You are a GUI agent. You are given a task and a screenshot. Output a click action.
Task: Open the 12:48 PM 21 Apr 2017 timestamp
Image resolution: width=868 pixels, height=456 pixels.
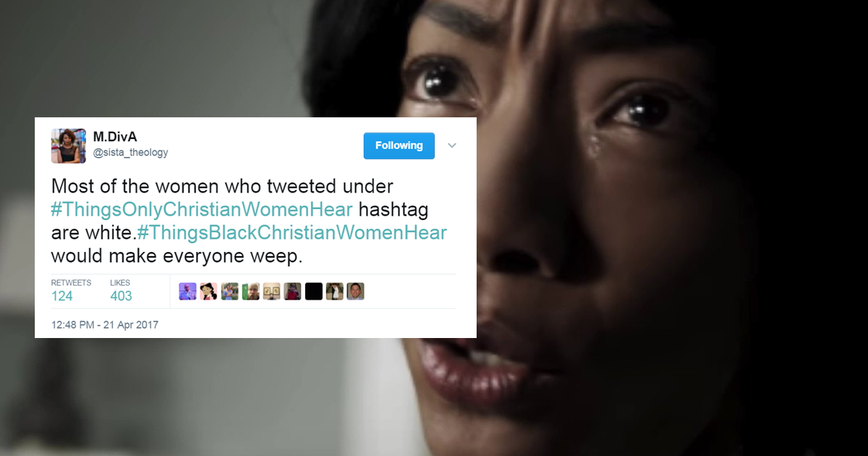pos(105,325)
